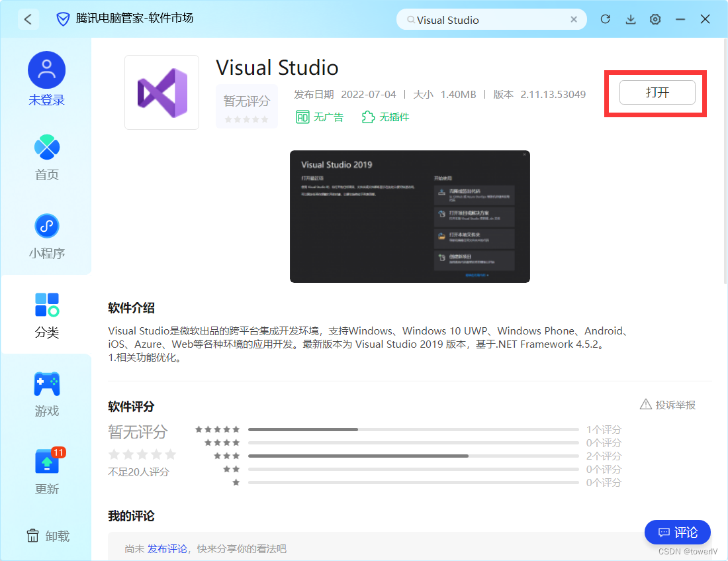Close the software market window
Image resolution: width=728 pixels, height=561 pixels.
[x=705, y=19]
